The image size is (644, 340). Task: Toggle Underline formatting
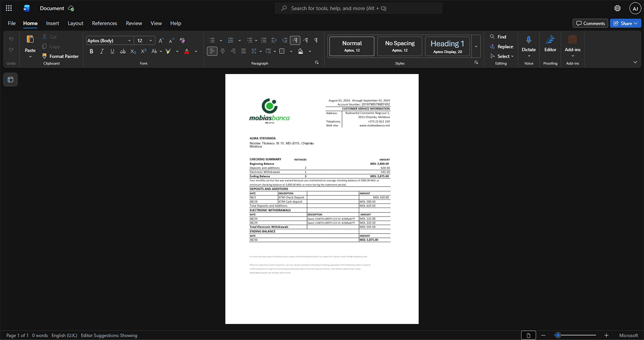click(x=112, y=51)
